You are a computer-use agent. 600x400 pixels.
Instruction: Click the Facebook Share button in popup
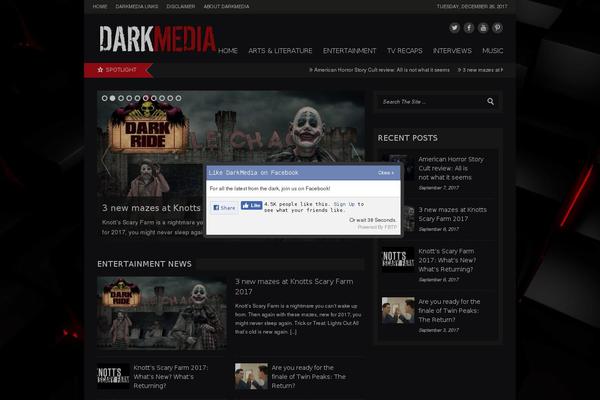224,207
